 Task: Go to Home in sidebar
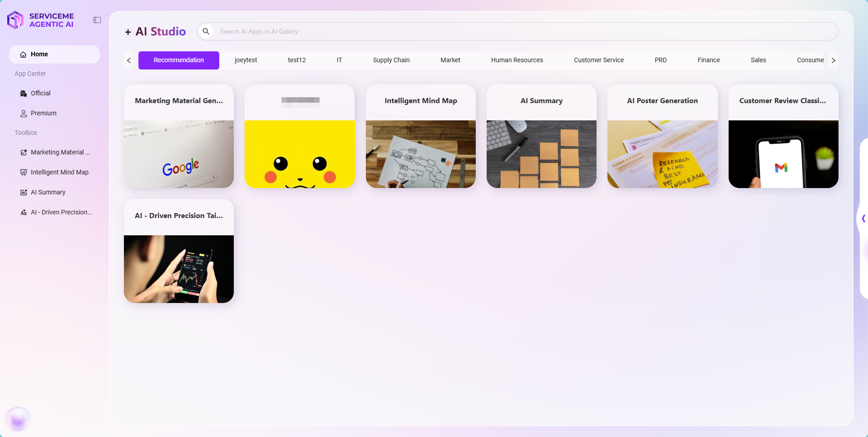pyautogui.click(x=54, y=55)
